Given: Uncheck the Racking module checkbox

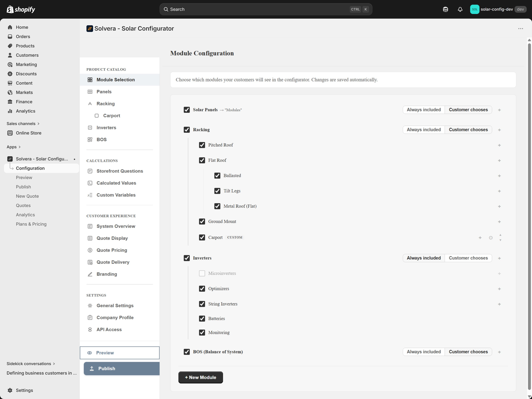Looking at the screenshot, I should click(x=187, y=130).
